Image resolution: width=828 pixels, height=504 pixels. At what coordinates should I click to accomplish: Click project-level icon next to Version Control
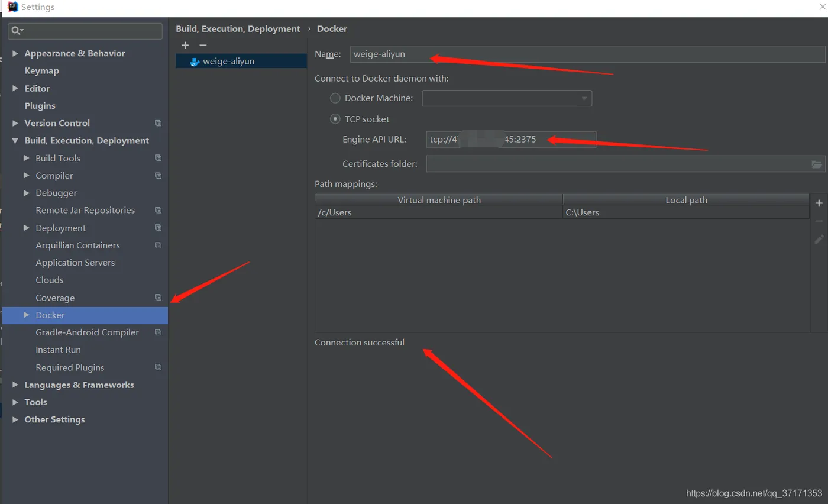pos(158,123)
